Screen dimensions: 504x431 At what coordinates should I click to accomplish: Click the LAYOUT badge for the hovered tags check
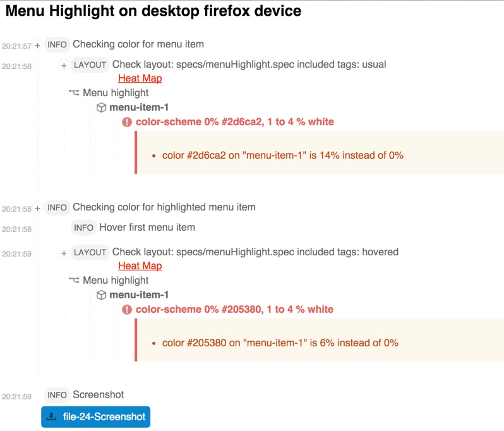click(90, 253)
